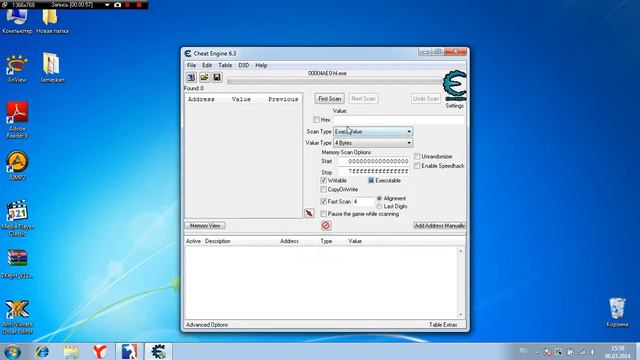Click the RU language indicator in the tray
The width and height of the screenshot is (640, 360).
[x=523, y=351]
